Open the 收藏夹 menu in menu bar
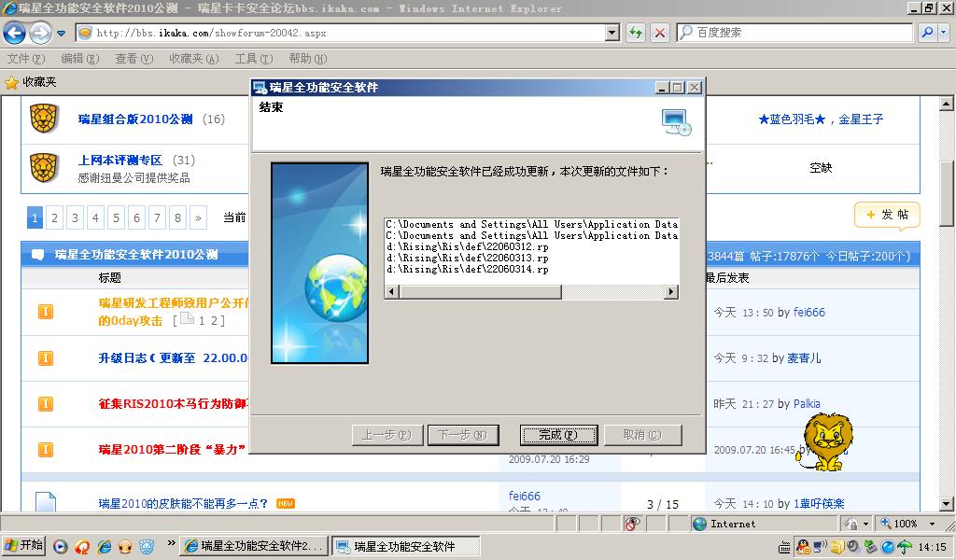956x560 pixels. click(194, 59)
